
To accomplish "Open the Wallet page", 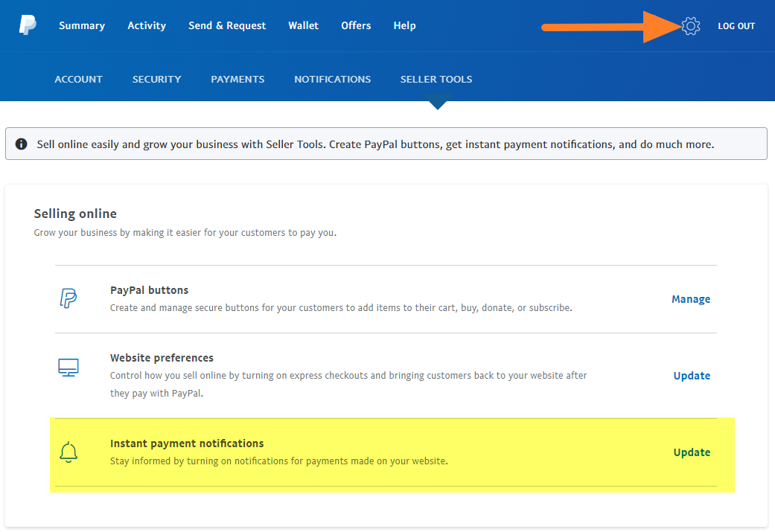I will click(x=303, y=25).
